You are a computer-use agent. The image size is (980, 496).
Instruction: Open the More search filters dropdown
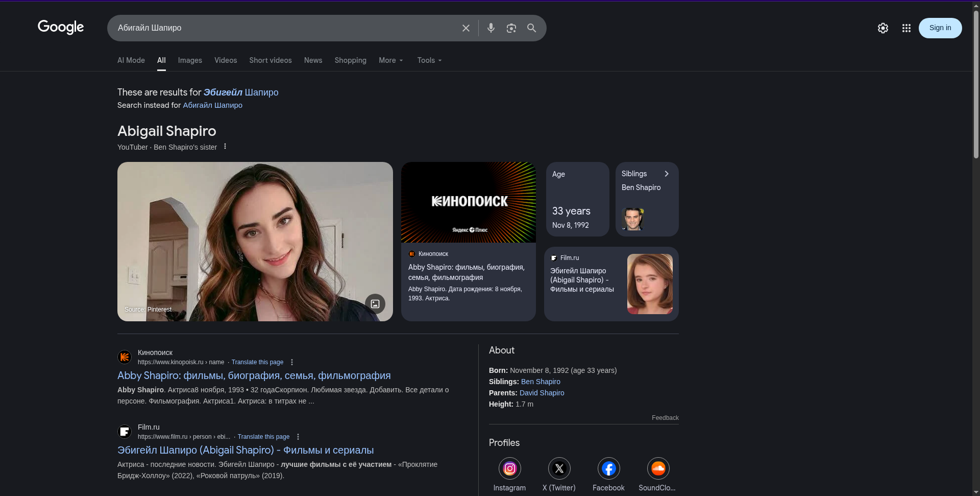391,60
